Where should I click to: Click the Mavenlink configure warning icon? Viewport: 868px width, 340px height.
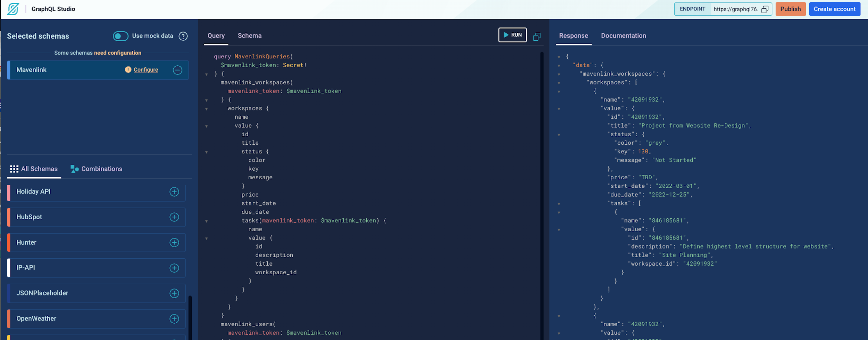click(128, 70)
